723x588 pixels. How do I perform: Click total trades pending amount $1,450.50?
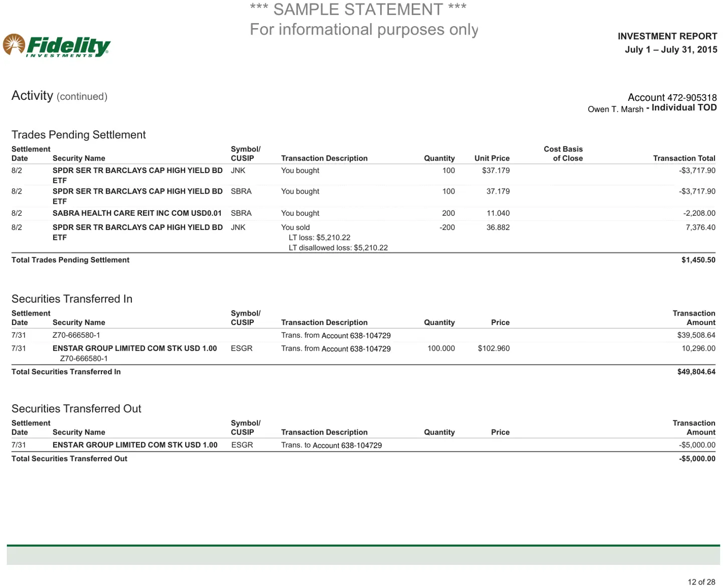pyautogui.click(x=698, y=260)
